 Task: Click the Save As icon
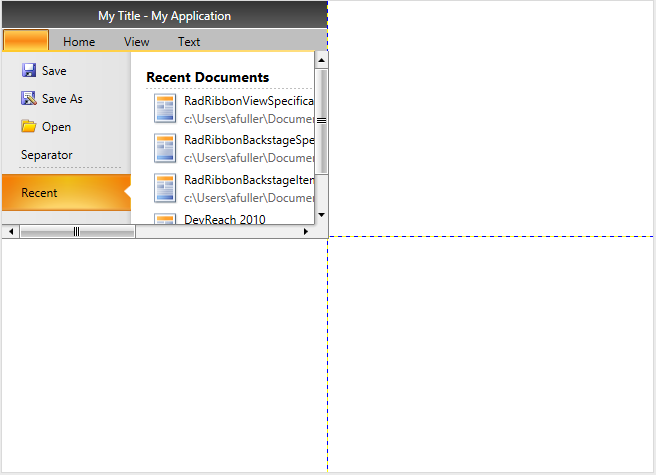click(29, 98)
